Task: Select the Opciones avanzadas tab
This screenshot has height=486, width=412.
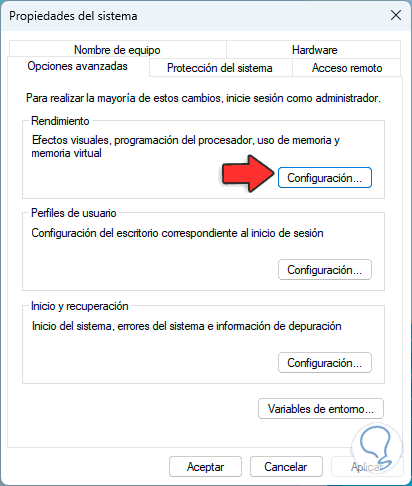Action: coord(78,66)
